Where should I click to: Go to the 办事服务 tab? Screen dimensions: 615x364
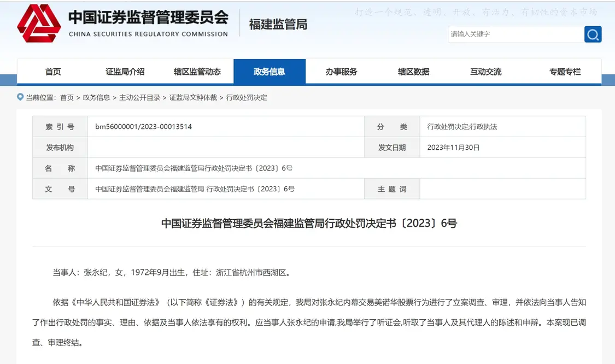tap(342, 72)
